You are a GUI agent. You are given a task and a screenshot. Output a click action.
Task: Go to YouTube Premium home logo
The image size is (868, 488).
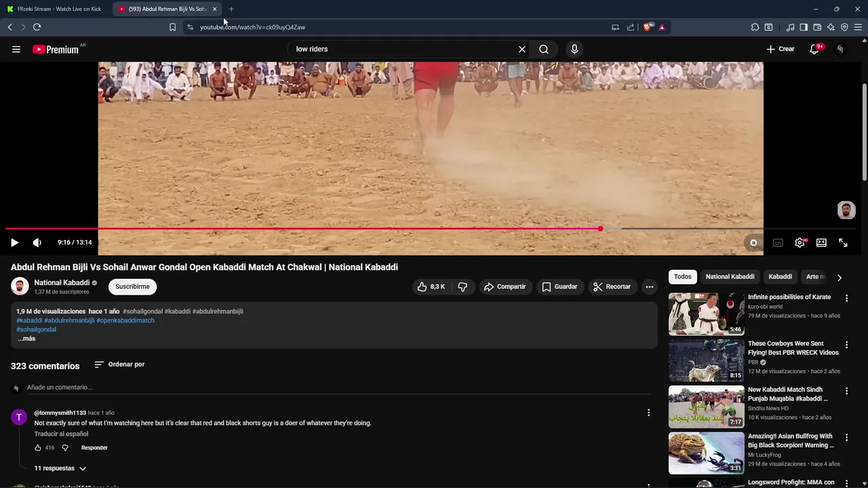(x=56, y=49)
